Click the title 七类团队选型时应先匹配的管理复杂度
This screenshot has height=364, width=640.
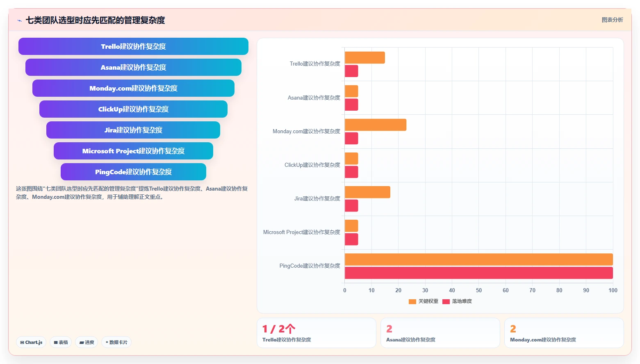(95, 20)
